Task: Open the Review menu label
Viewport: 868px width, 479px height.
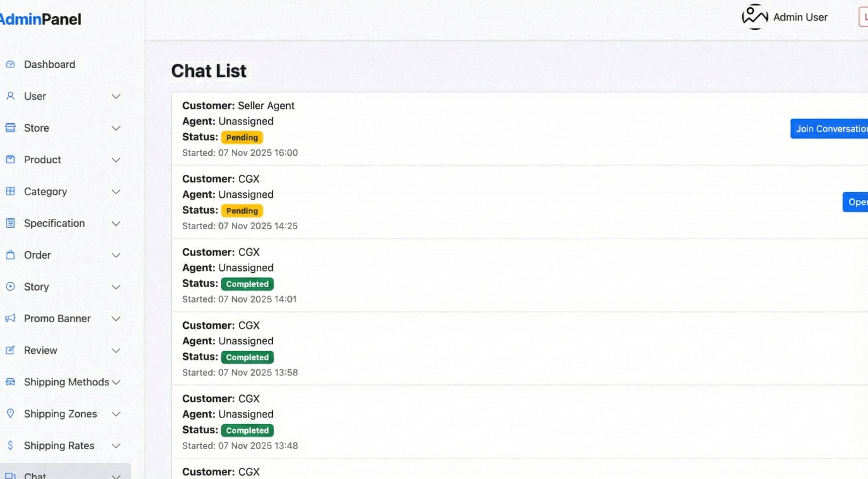Action: [x=41, y=350]
